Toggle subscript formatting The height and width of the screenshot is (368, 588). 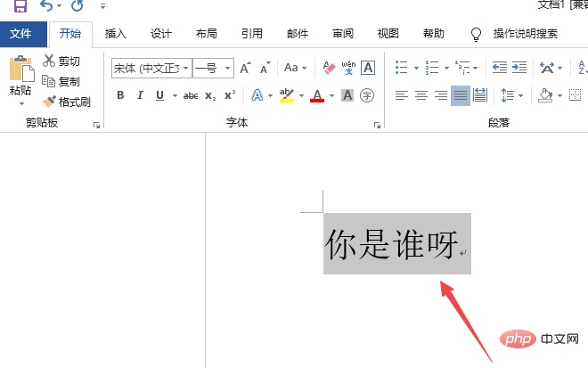(210, 96)
